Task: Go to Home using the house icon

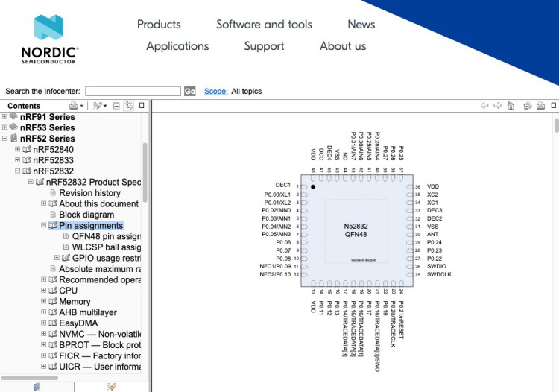Action: point(511,106)
